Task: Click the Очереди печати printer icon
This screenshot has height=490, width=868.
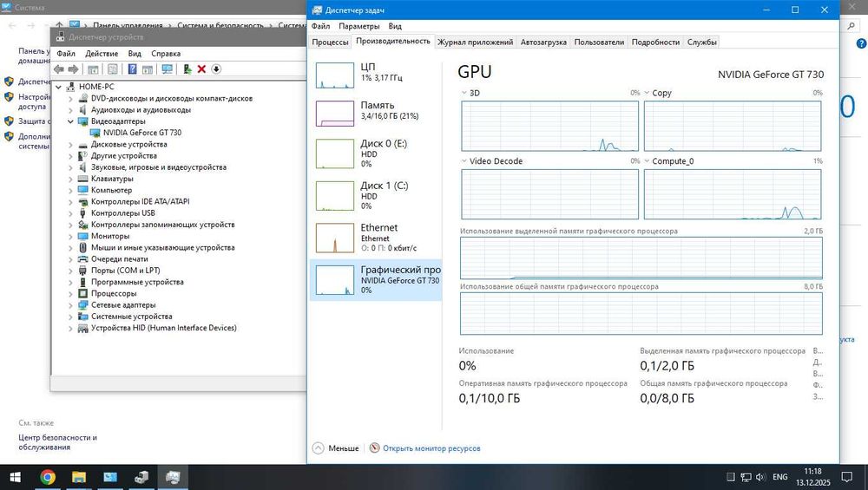Action: click(x=83, y=258)
